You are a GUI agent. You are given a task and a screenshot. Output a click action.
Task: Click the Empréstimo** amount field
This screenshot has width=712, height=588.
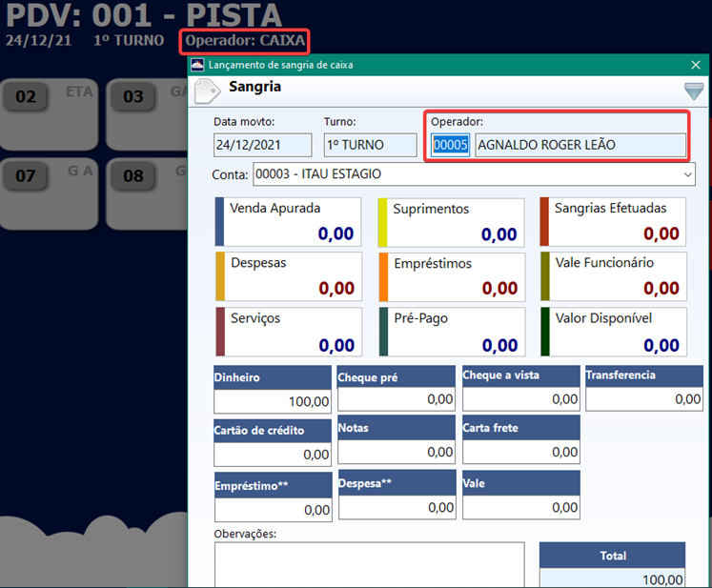[274, 510]
